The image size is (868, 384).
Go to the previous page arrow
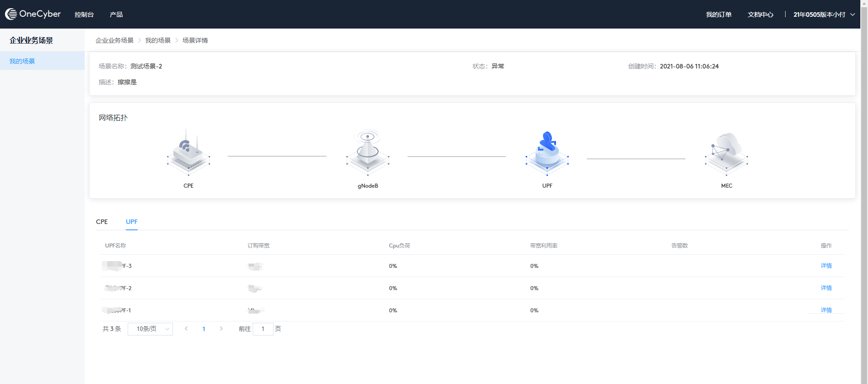tap(186, 329)
